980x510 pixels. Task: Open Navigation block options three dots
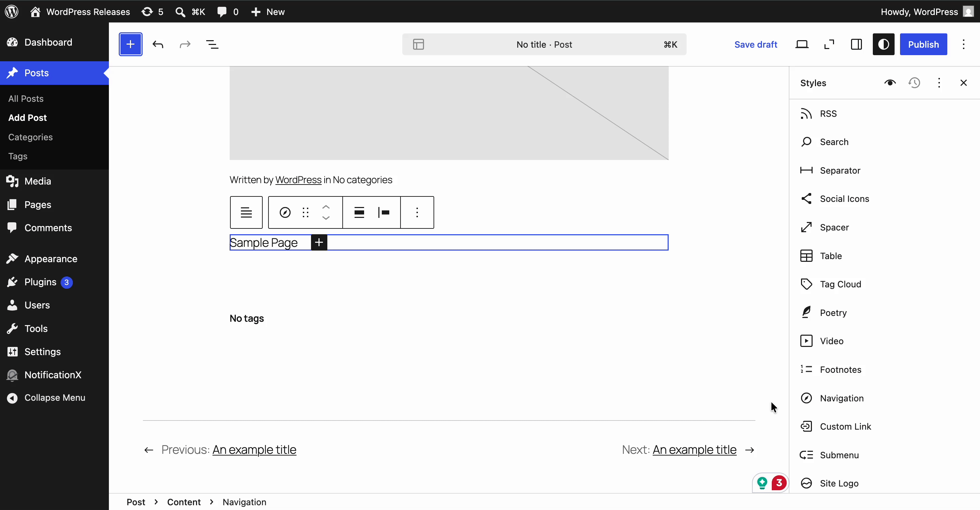click(417, 212)
